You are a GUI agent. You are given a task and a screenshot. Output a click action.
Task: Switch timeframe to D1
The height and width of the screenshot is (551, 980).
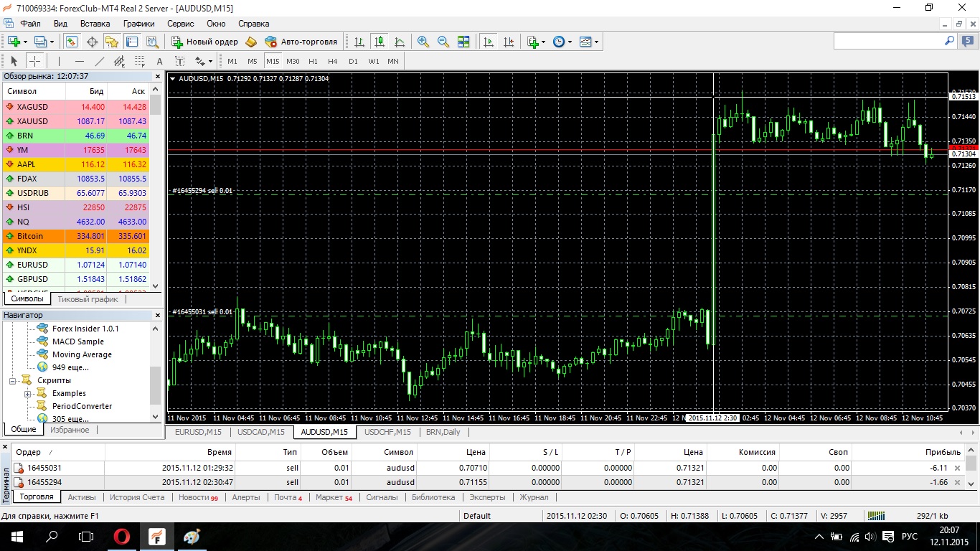tap(353, 61)
